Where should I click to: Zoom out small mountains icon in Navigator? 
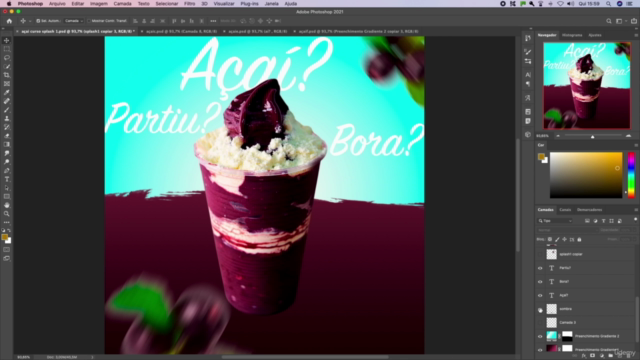[558, 136]
